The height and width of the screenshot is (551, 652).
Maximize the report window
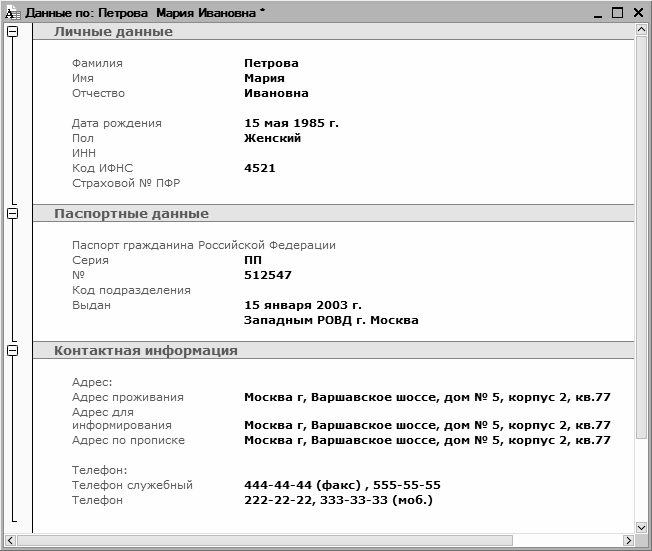(x=618, y=12)
